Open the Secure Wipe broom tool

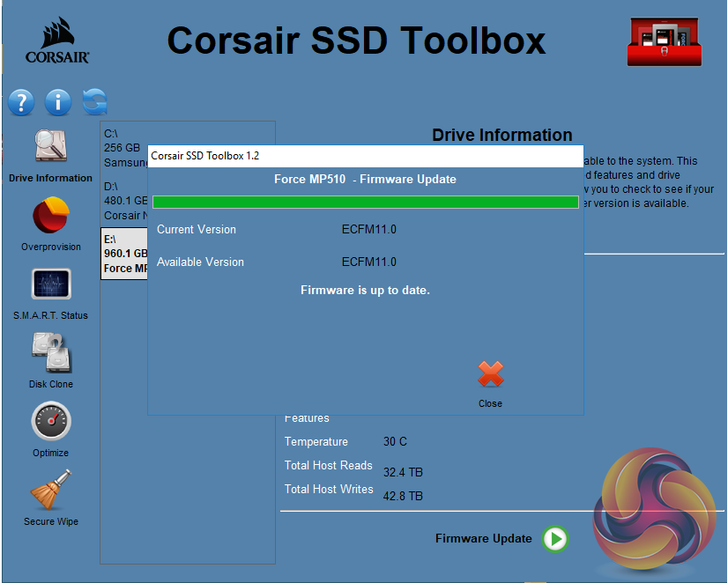pyautogui.click(x=50, y=491)
